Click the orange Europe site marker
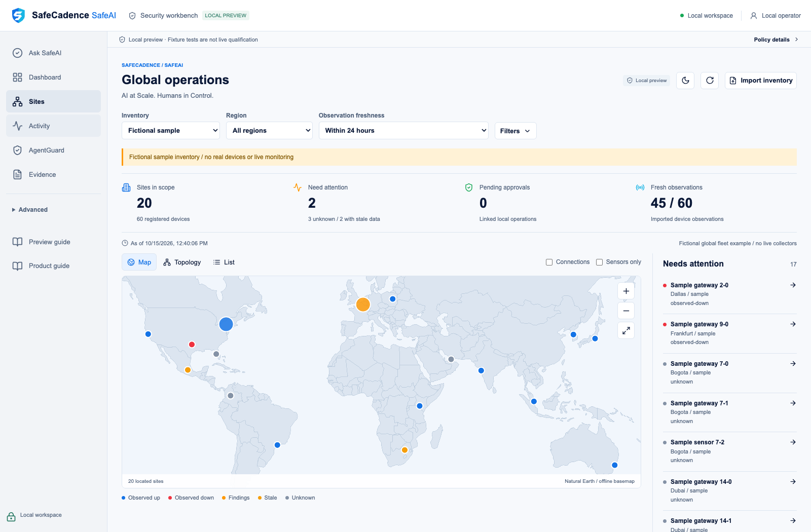811x532 pixels. (363, 305)
